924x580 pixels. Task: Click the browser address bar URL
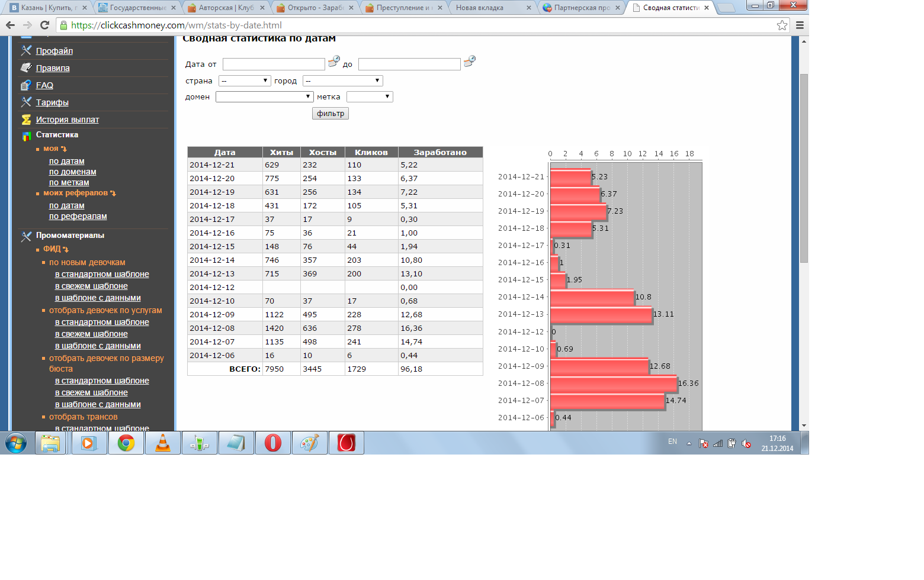tap(176, 25)
